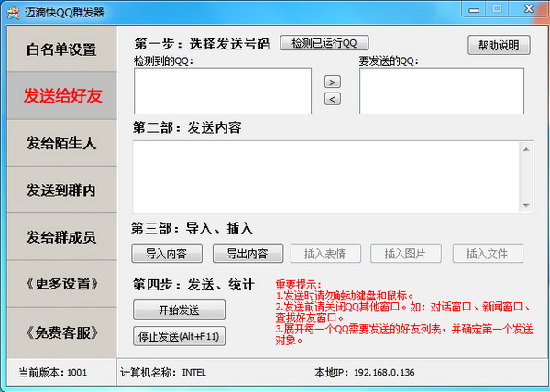The width and height of the screenshot is (550, 392).
Task: Switch to the 发送给好友 tab
Action: pos(61,96)
